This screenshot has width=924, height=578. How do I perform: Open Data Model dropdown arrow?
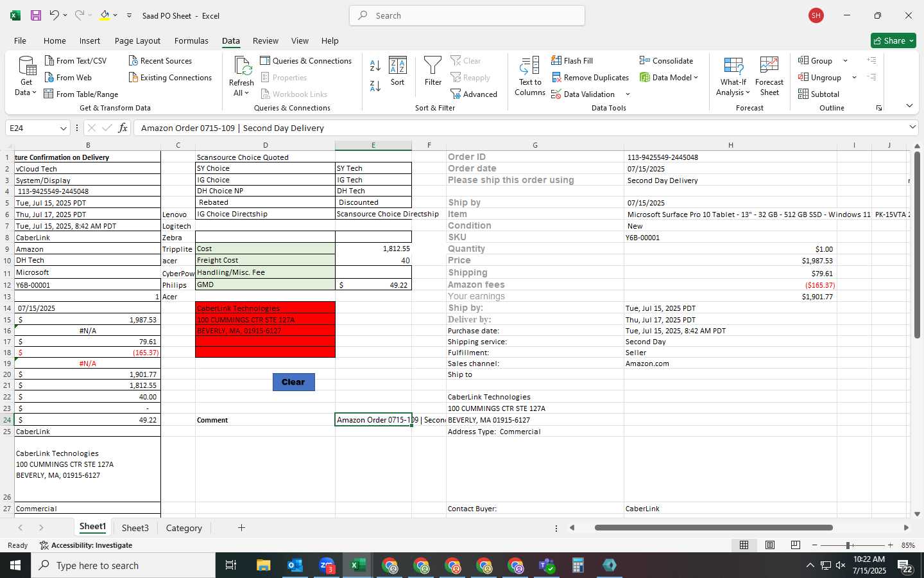coord(696,77)
